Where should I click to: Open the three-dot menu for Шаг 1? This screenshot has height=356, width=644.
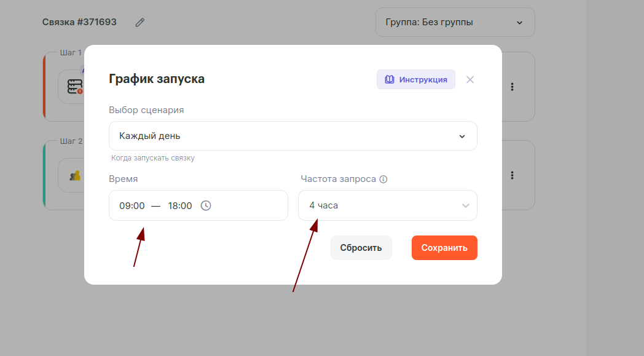512,87
